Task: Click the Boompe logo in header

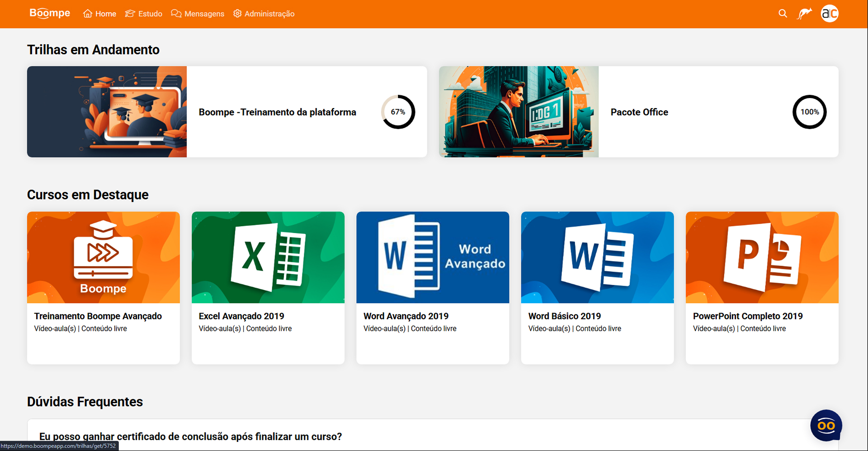Action: point(50,14)
